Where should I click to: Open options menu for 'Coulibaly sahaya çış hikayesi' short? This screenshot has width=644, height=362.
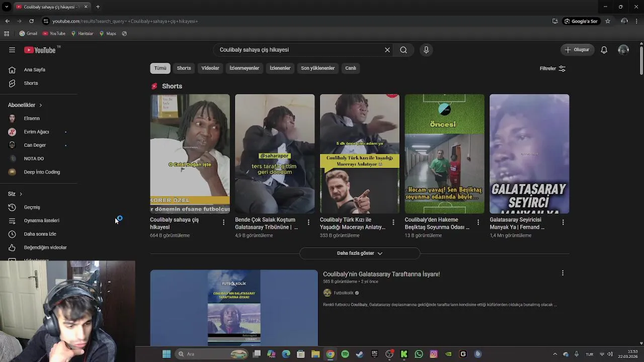(x=223, y=222)
